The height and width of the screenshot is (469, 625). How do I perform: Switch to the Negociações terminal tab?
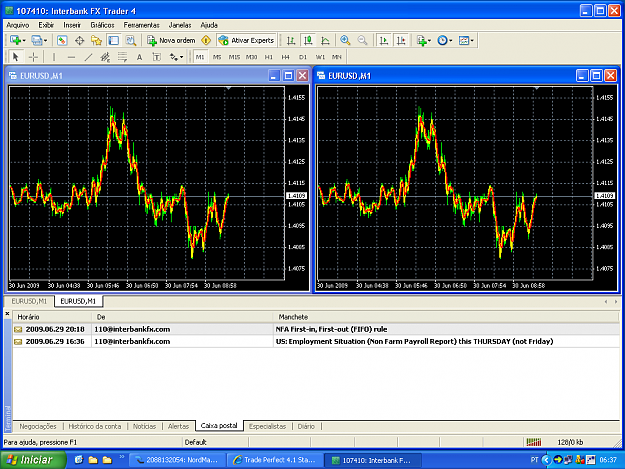(38, 426)
